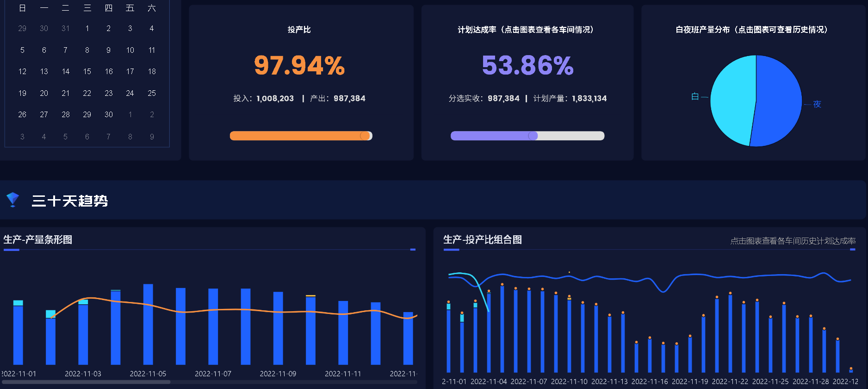Click the 2022-11-10 axis label in 投产比组合图
The width and height of the screenshot is (868, 389).
click(x=569, y=382)
